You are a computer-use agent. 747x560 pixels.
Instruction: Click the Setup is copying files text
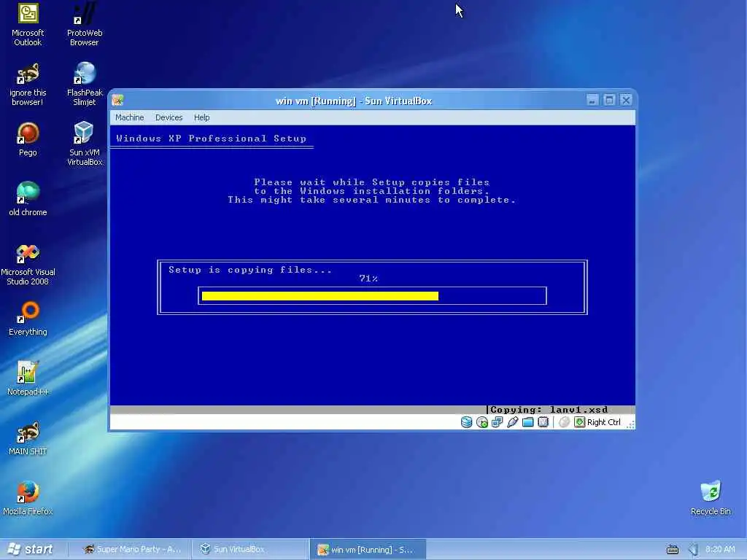pyautogui.click(x=250, y=270)
